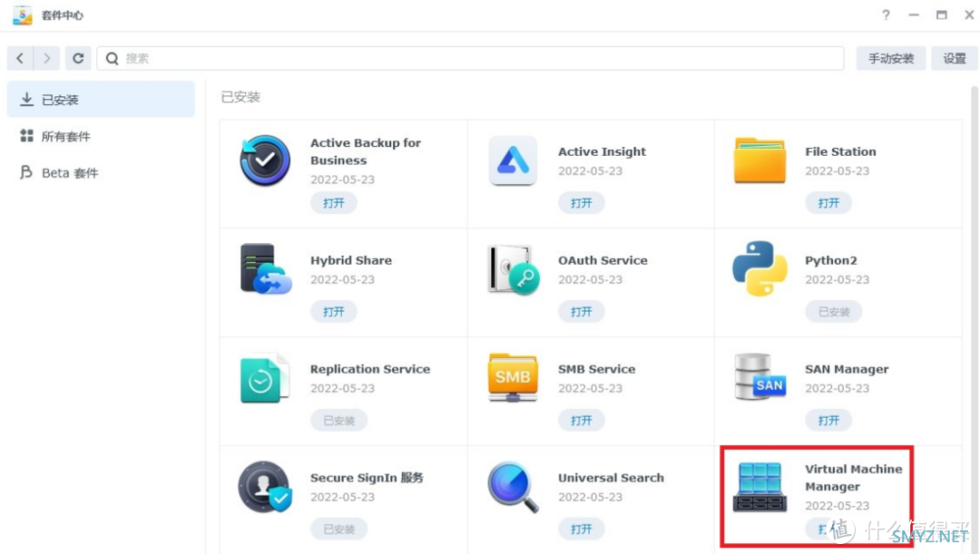Select the SMB Service icon
The image size is (980, 554).
[x=513, y=377]
